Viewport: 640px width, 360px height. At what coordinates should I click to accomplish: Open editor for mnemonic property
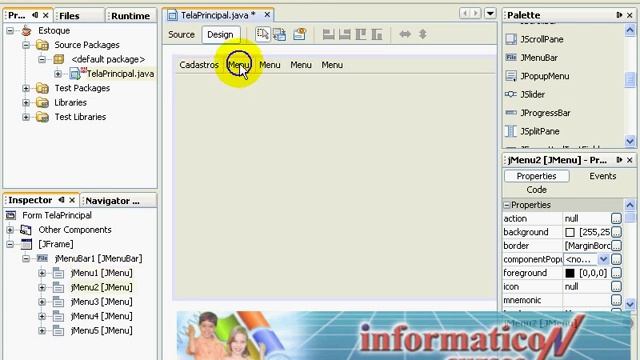click(616, 300)
